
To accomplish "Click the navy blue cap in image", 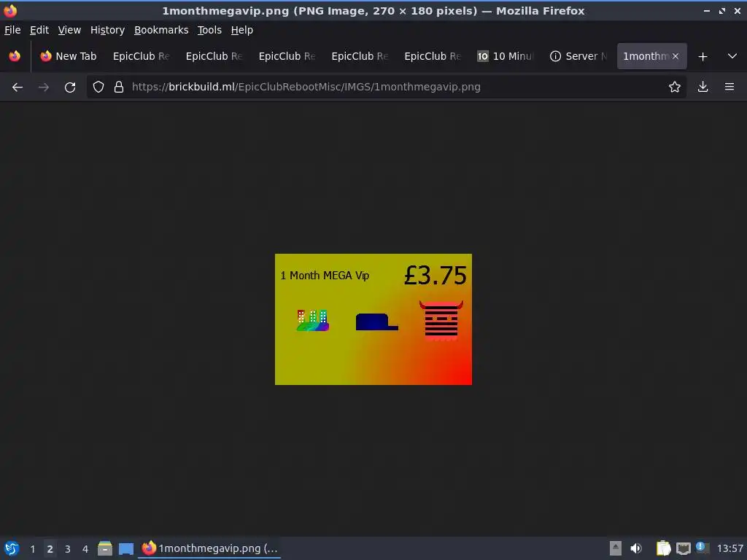I will 376,322.
